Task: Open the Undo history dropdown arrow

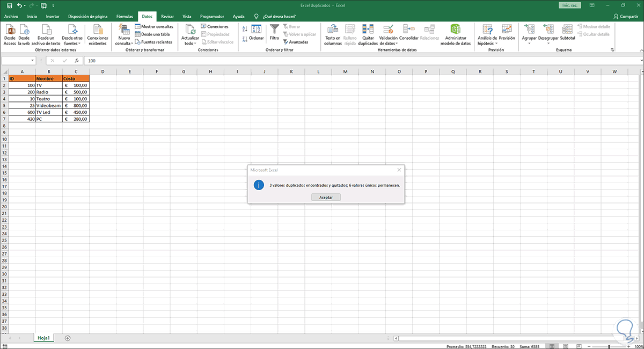Action: click(25, 5)
